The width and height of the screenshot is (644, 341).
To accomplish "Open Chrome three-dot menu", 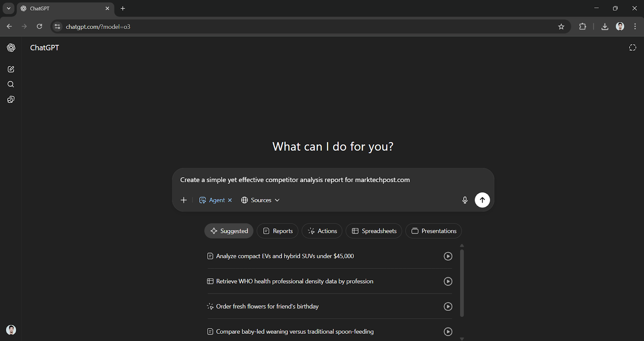I will coord(635,27).
